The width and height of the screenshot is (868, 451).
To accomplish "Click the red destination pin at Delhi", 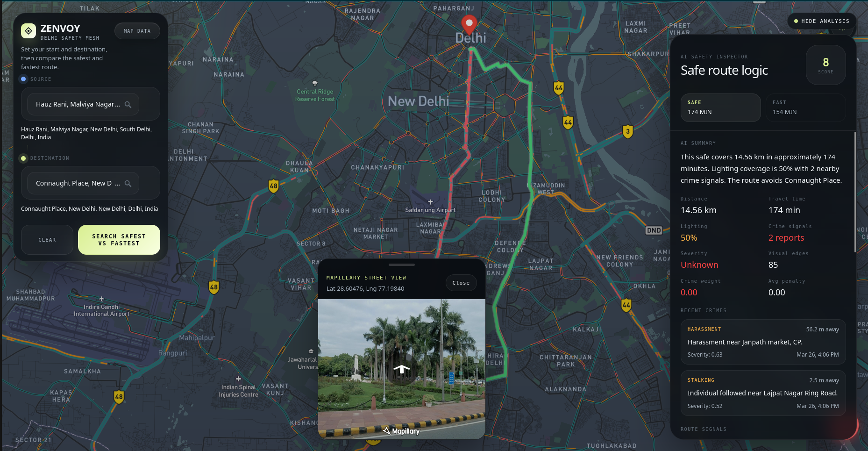I will tap(469, 25).
